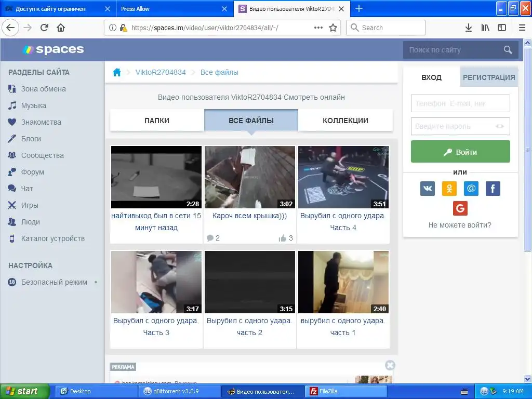The width and height of the screenshot is (532, 399).
Task: Focus the Телефон, E-mail, ник field
Action: point(460,103)
